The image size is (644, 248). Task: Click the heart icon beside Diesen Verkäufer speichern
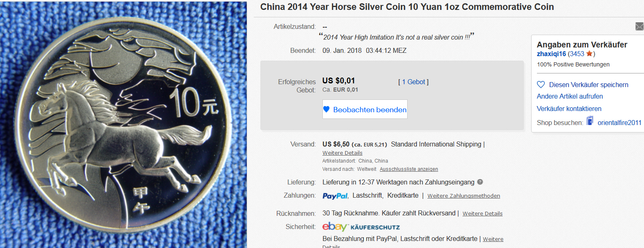[541, 85]
